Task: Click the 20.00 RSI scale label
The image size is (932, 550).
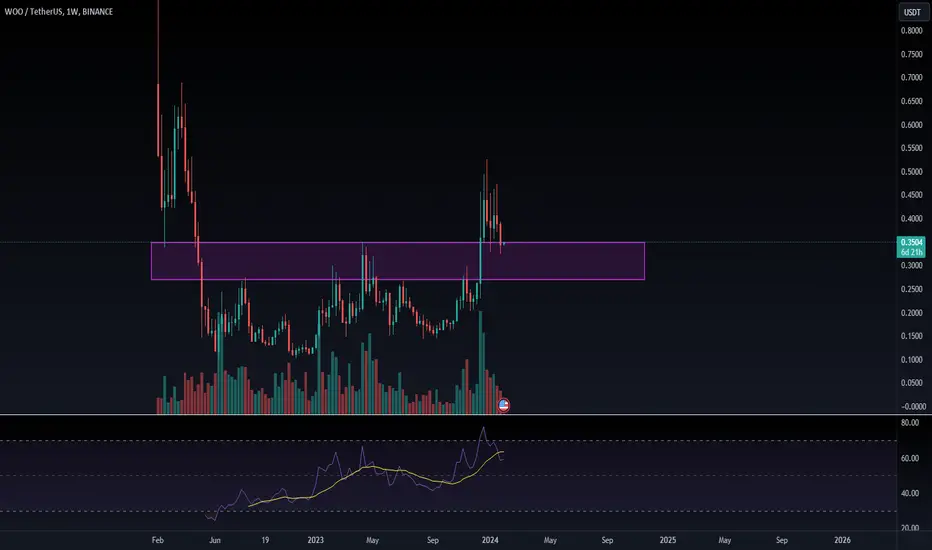Action: pos(910,527)
